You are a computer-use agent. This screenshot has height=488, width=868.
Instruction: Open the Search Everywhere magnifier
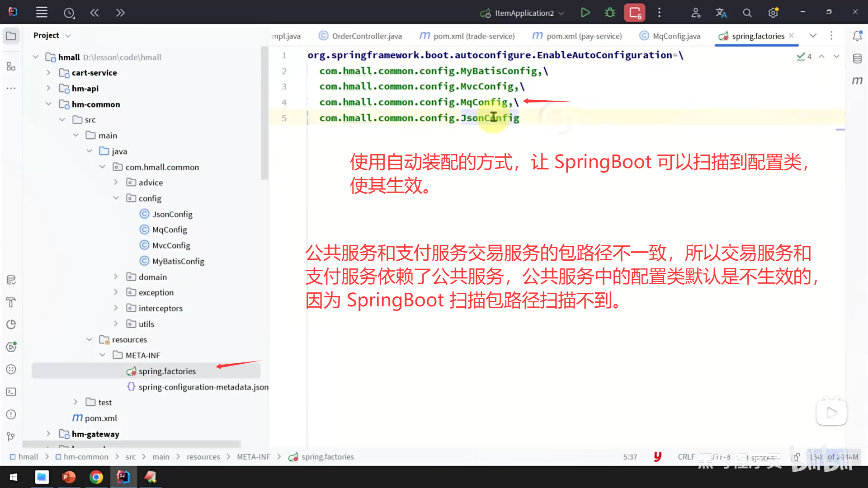pos(747,13)
